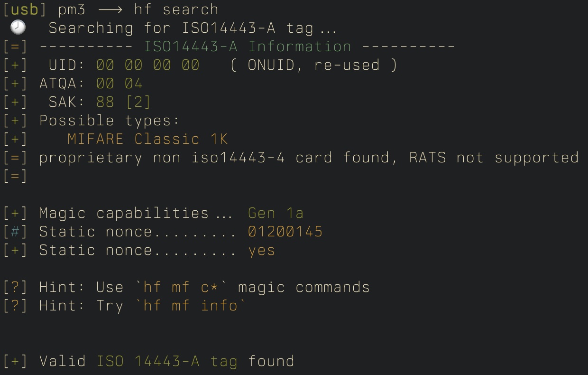
Task: Click the static nonce value 01200145
Action: (x=285, y=232)
